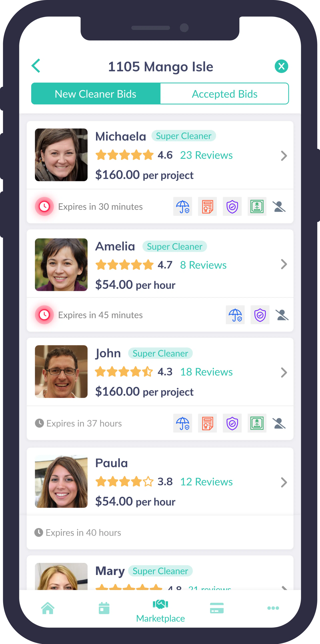This screenshot has height=644, width=320.
Task: Switch to Accepted Bids tab
Action: [x=224, y=94]
